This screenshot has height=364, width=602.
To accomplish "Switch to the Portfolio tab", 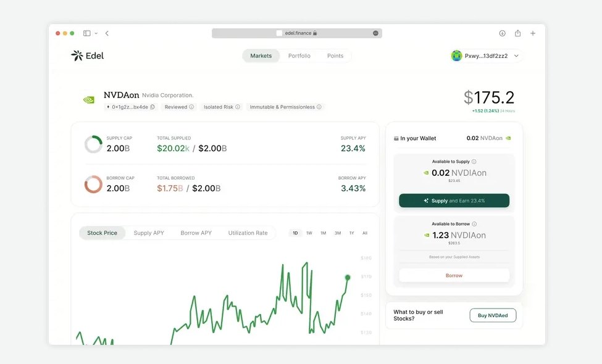I will pos(299,56).
